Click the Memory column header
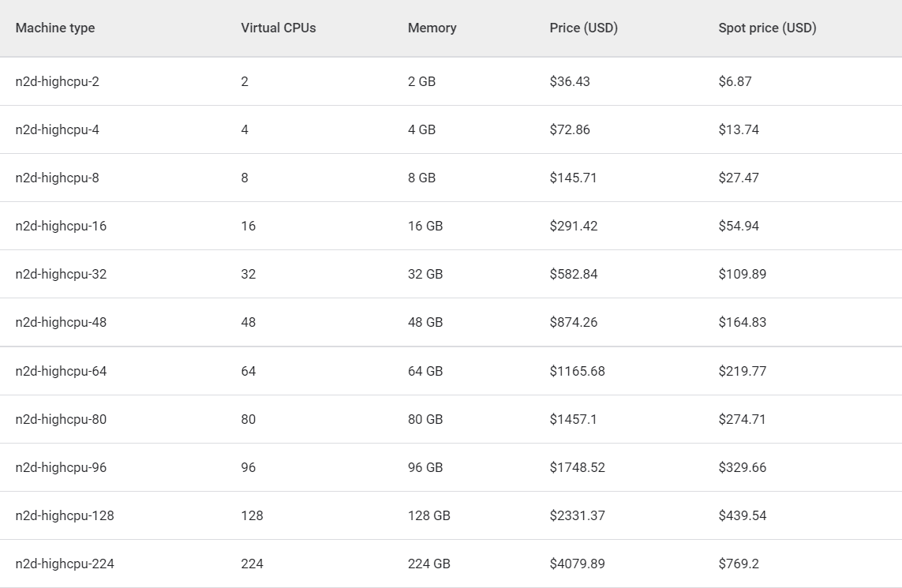The height and width of the screenshot is (588, 902). 432,28
